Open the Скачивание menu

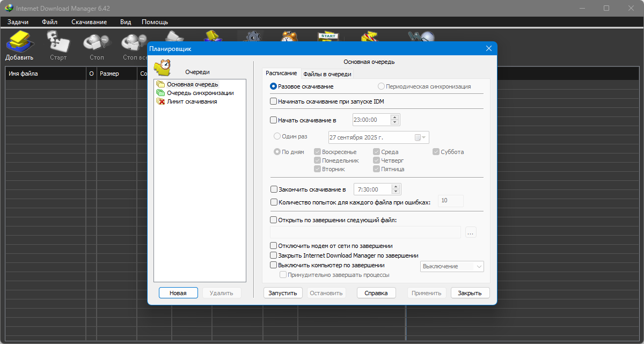click(89, 22)
